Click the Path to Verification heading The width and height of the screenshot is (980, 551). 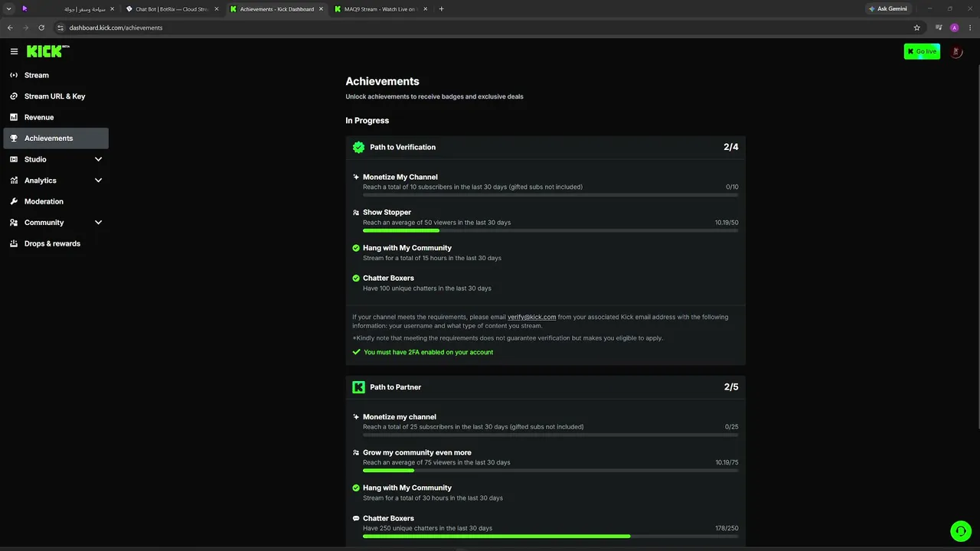click(x=403, y=147)
